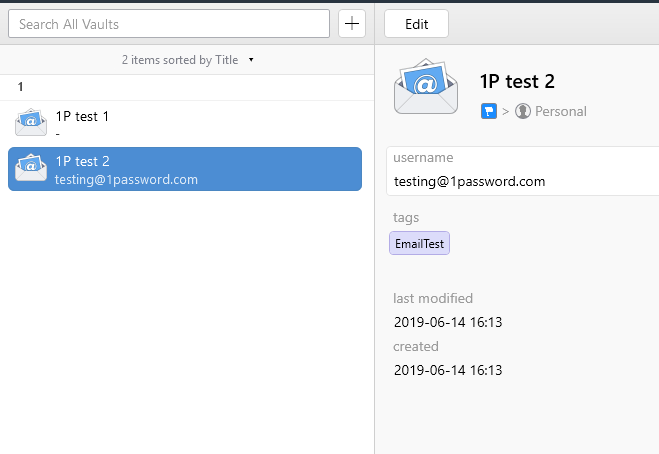Click the blue 1Password account icon

489,111
